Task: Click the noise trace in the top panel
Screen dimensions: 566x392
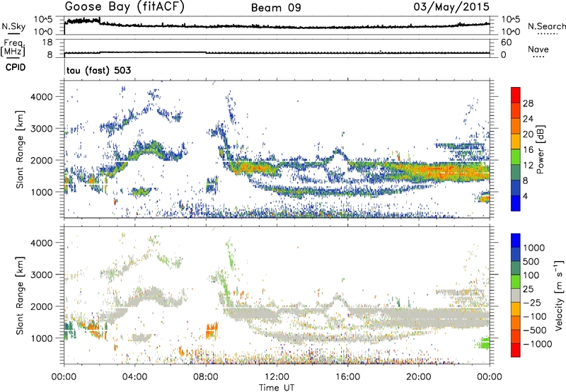Action: point(277,26)
